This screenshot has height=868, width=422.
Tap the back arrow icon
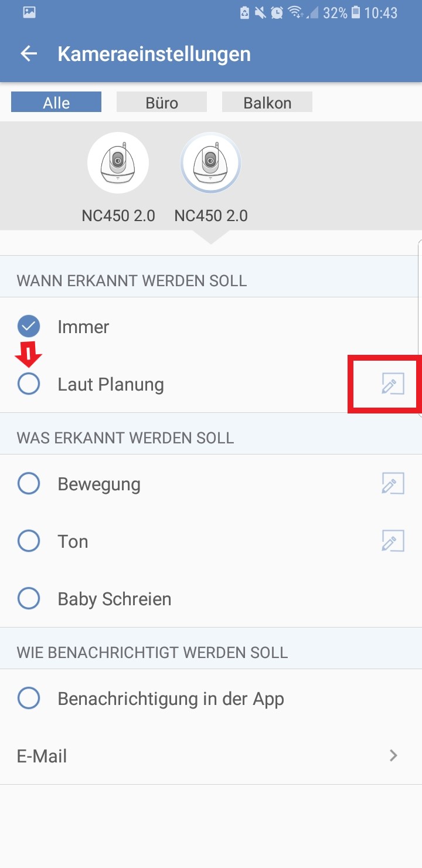[28, 54]
